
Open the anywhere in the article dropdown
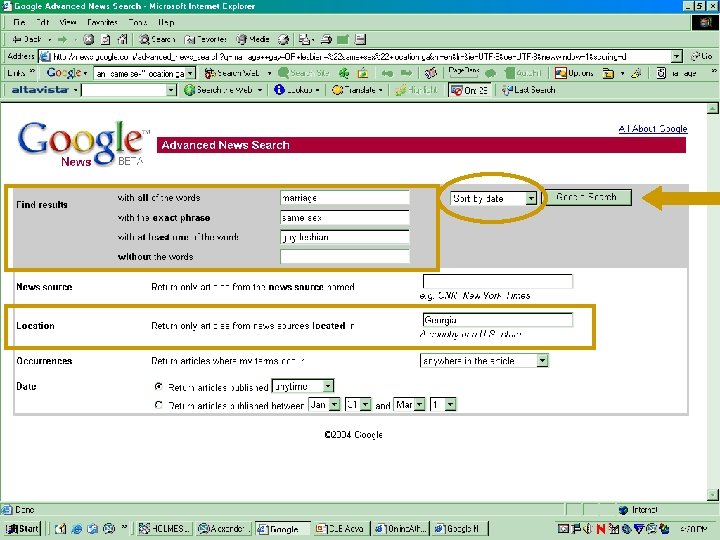click(x=484, y=360)
